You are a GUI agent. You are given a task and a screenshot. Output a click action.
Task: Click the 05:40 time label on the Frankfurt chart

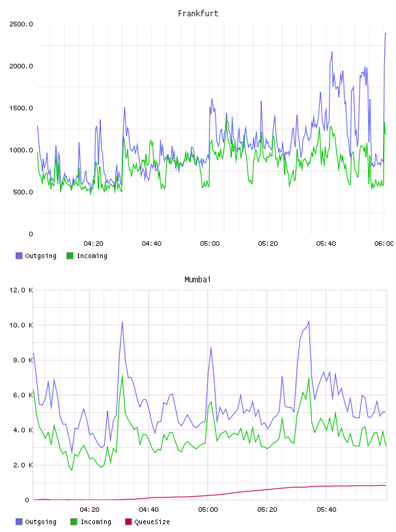coord(326,244)
